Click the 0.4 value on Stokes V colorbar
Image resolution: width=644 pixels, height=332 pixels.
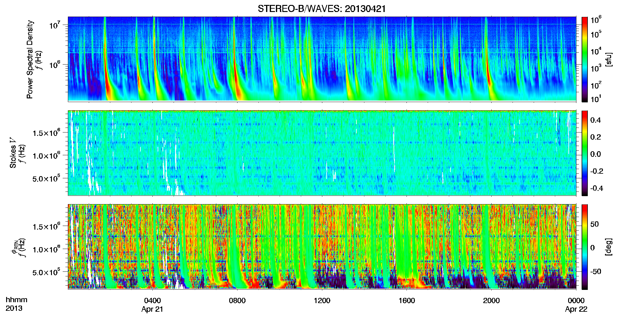tap(595, 120)
